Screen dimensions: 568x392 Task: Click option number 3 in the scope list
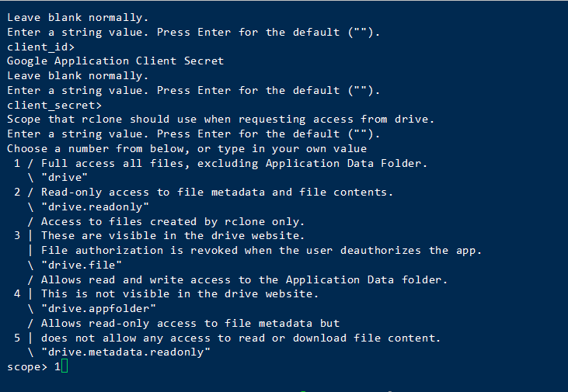click(16, 235)
